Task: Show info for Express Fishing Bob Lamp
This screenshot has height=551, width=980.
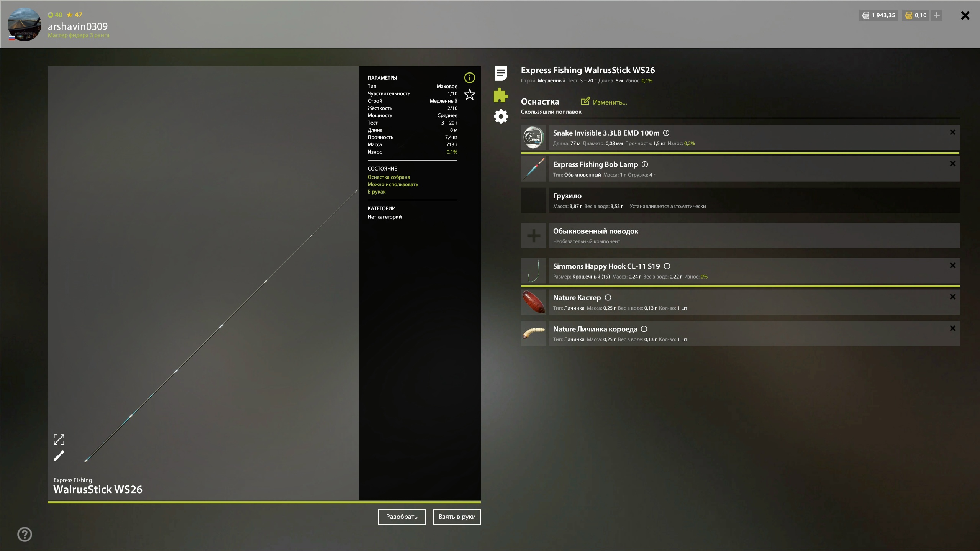Action: 645,164
